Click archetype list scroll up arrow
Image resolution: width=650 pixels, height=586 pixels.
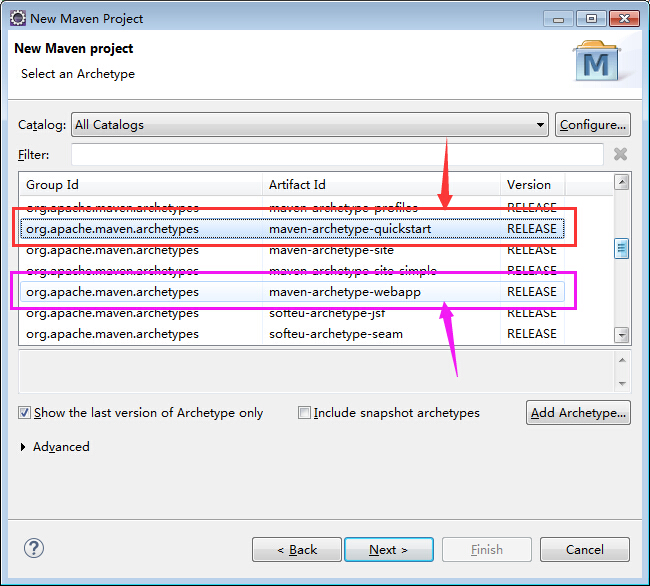pos(621,182)
